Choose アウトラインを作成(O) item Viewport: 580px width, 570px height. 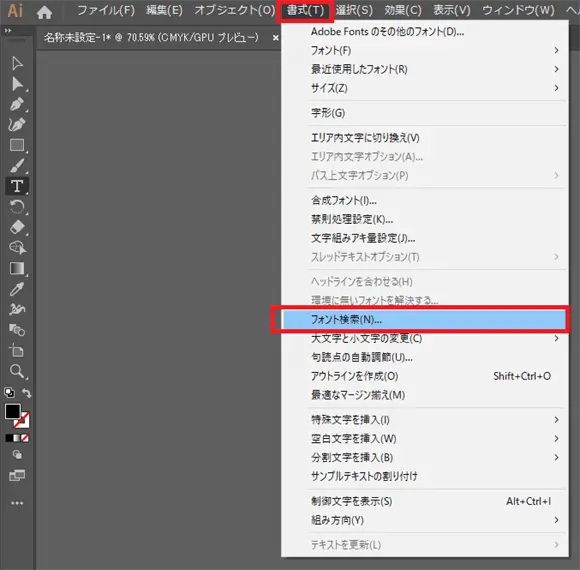coord(425,376)
